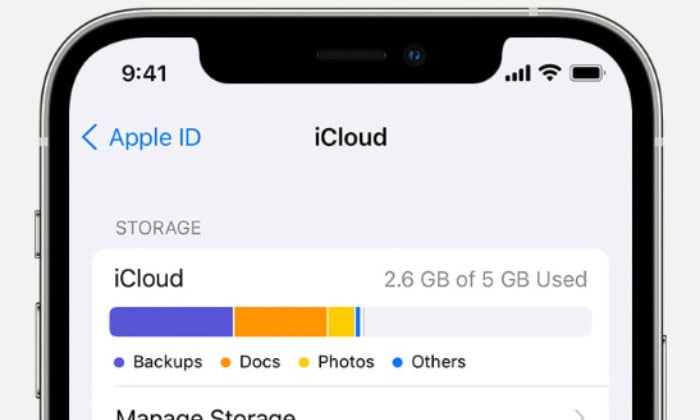Select the thin blue Others bar segment
This screenshot has height=420, width=700.
[358, 322]
